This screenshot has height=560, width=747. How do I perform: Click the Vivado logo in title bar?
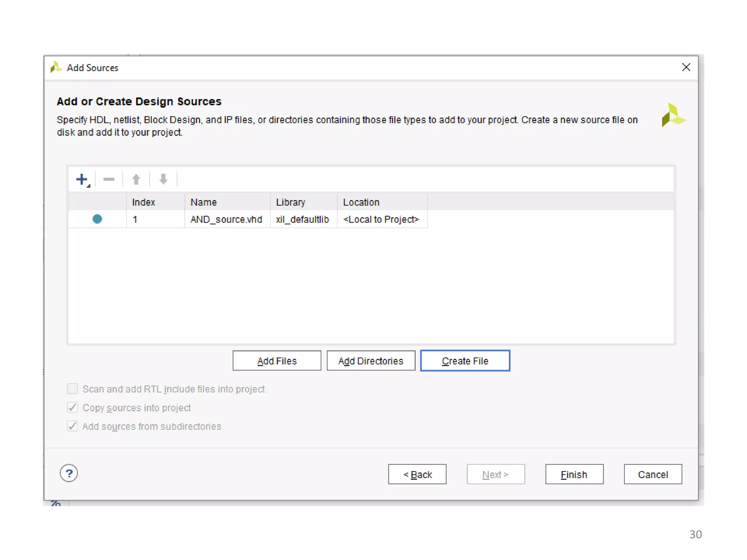[x=56, y=67]
